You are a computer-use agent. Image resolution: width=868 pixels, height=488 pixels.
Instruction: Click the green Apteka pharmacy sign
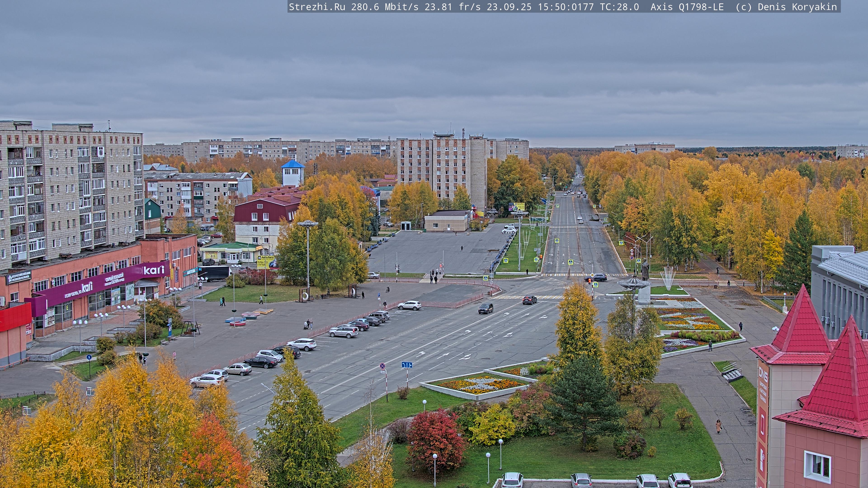pyautogui.click(x=190, y=271)
